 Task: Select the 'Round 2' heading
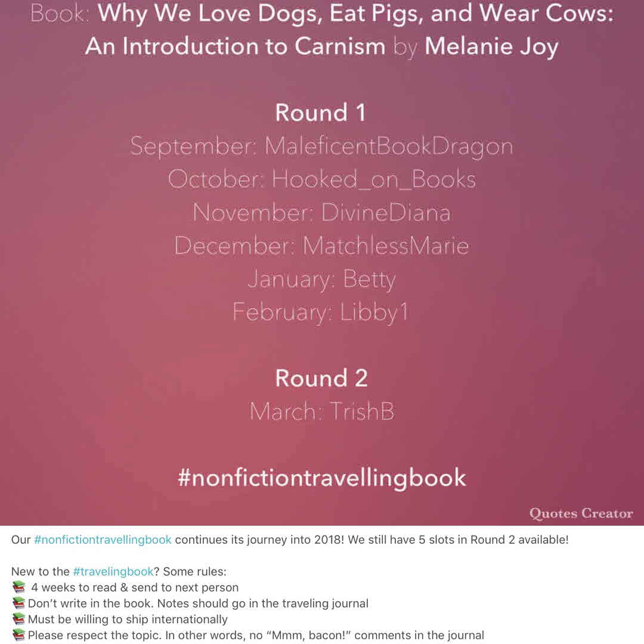pos(321,379)
